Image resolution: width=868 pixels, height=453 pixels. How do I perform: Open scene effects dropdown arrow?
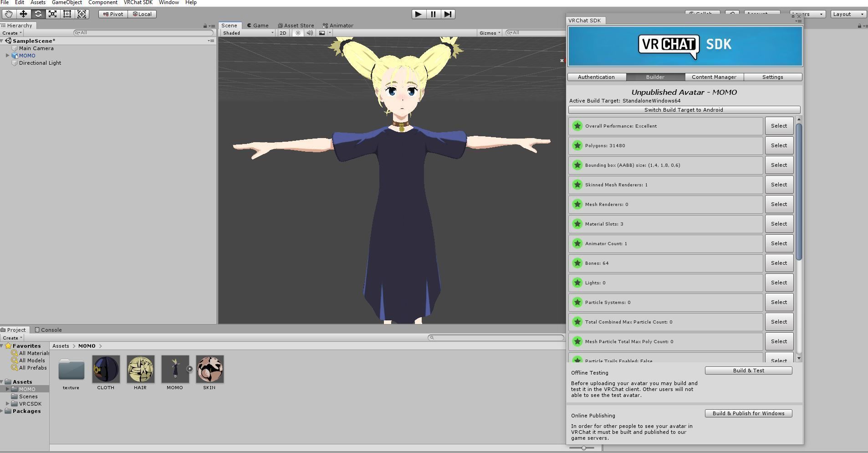point(330,33)
